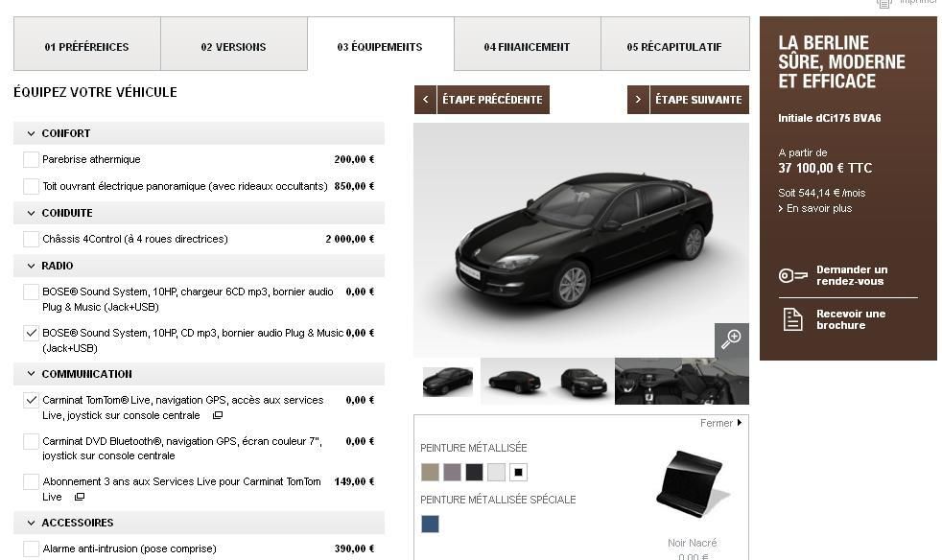This screenshot has height=560, width=942.
Task: Click the magnifier zoom icon on car image
Action: pyautogui.click(x=731, y=339)
